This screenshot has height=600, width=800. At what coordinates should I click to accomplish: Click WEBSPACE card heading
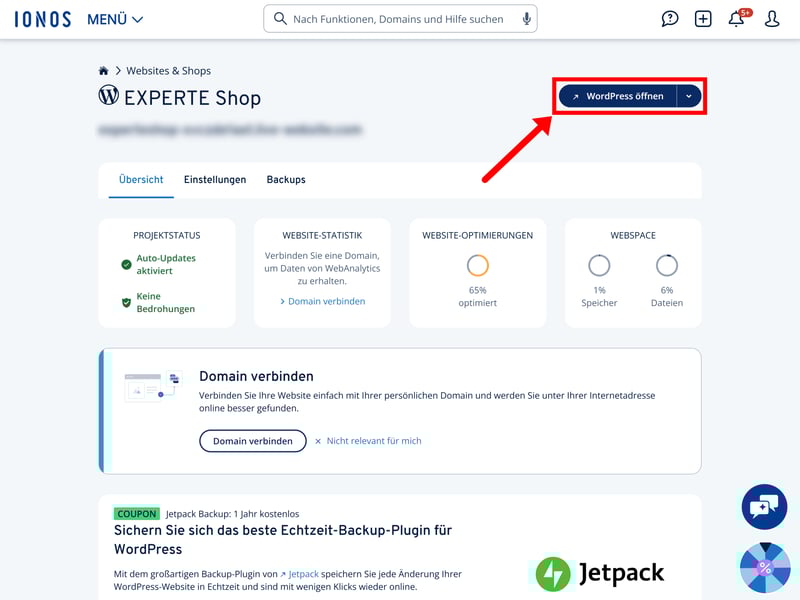click(633, 235)
